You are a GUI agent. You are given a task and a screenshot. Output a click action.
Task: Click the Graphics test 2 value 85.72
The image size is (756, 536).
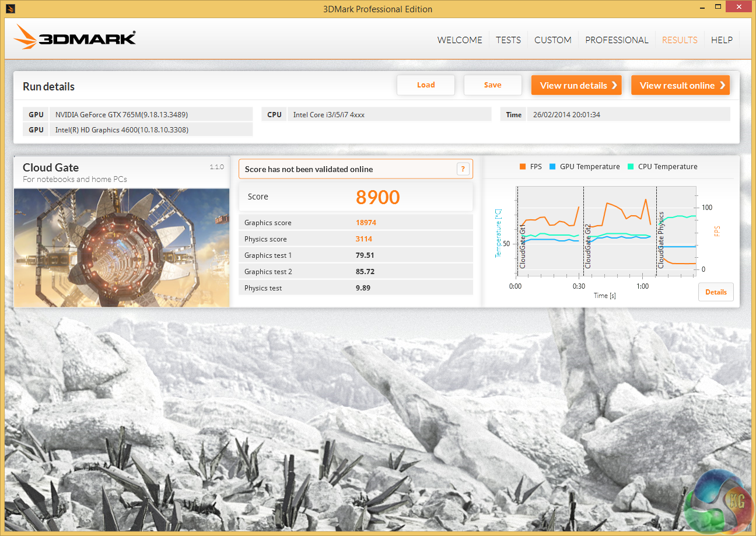coord(365,272)
